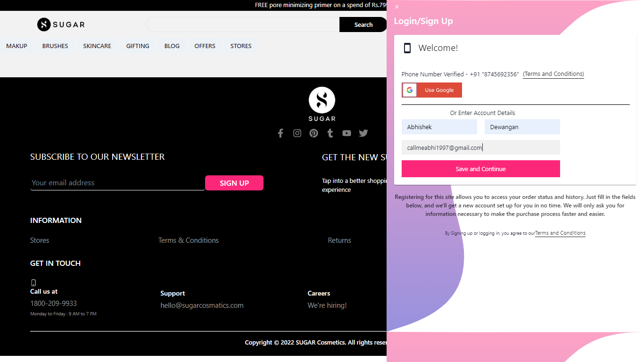The image size is (644, 362).
Task: Click hello@sugarcosmatics.com support email
Action: [x=202, y=305]
